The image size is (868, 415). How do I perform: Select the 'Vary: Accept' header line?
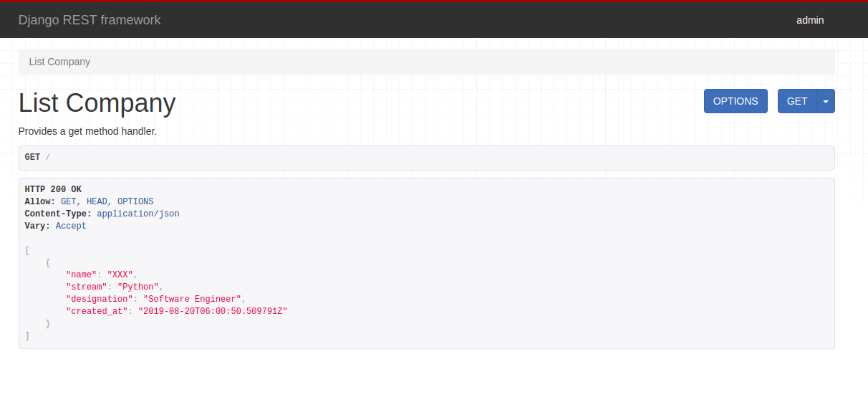[x=56, y=226]
